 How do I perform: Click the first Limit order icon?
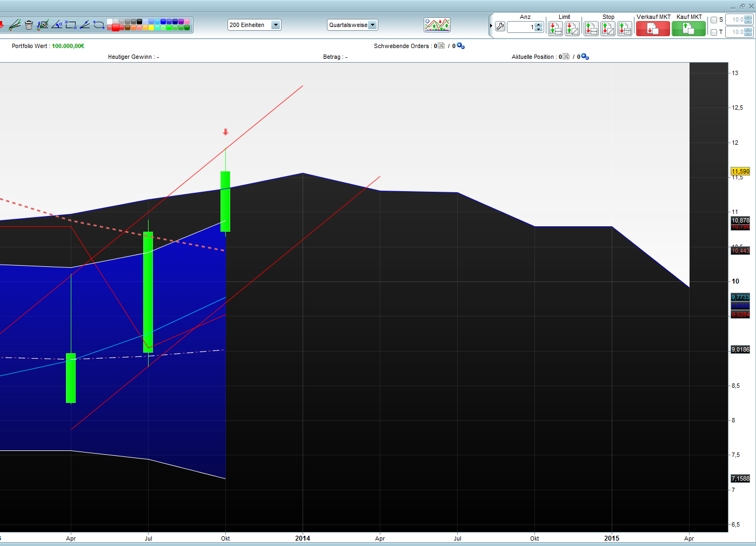(x=555, y=29)
